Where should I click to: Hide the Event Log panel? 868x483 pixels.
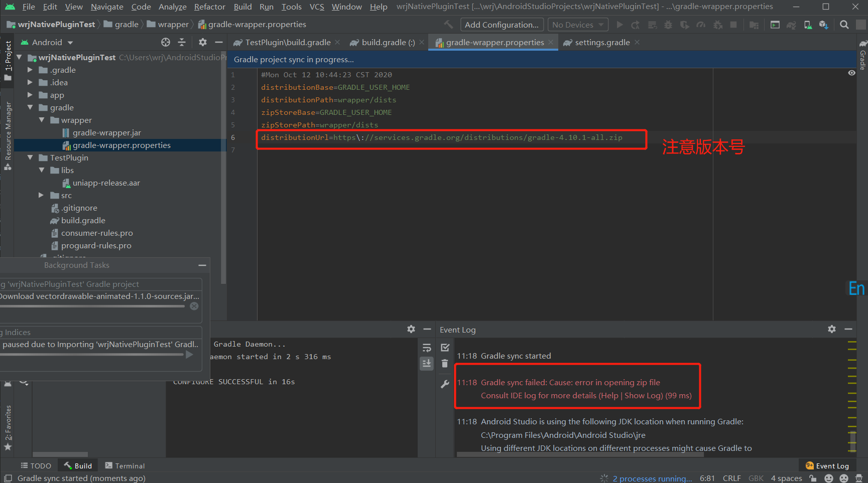tap(848, 329)
